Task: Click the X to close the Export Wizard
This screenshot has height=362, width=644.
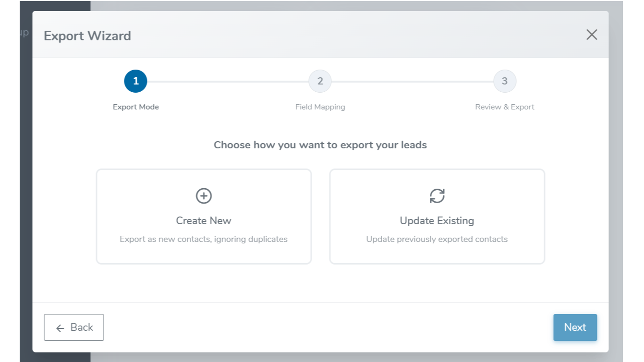Action: [591, 35]
